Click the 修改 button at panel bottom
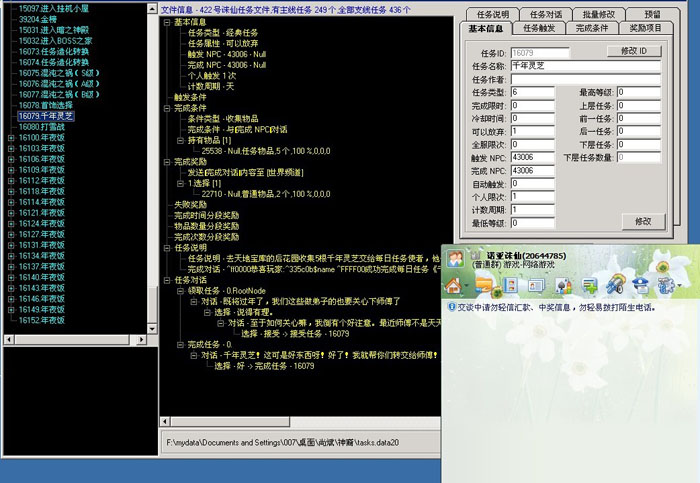This screenshot has width=700, height=483. (635, 220)
